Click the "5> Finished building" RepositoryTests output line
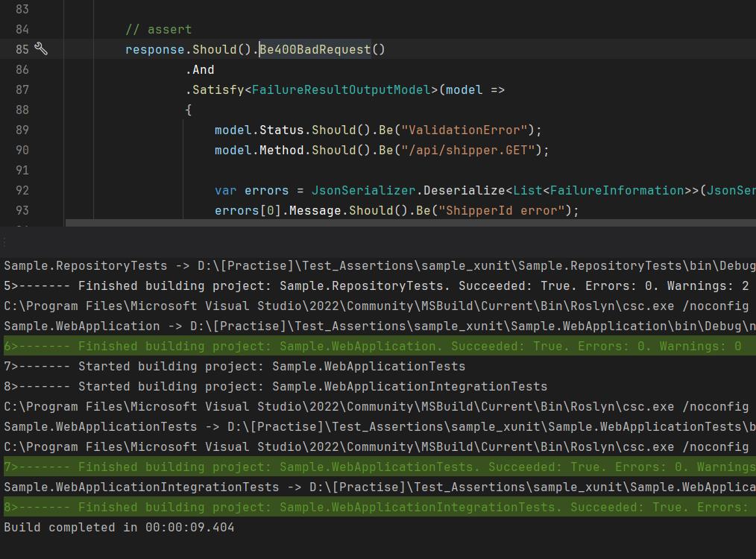 click(x=373, y=285)
